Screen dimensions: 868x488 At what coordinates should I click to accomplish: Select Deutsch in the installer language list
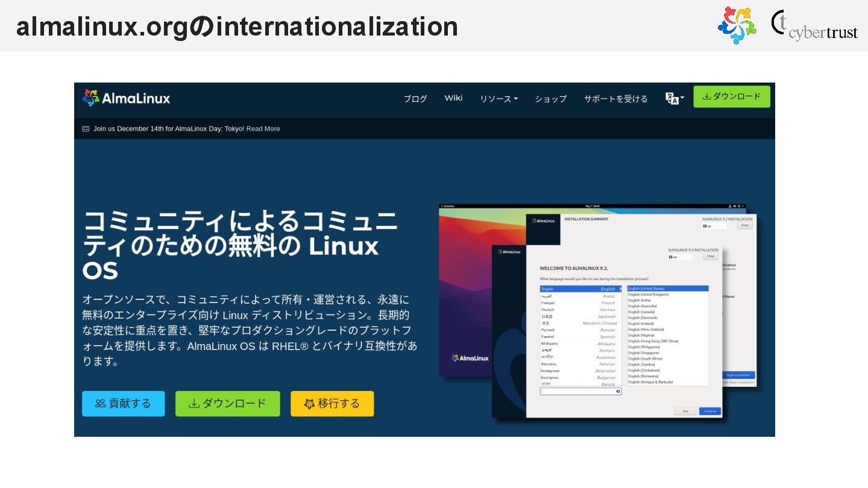click(580, 310)
